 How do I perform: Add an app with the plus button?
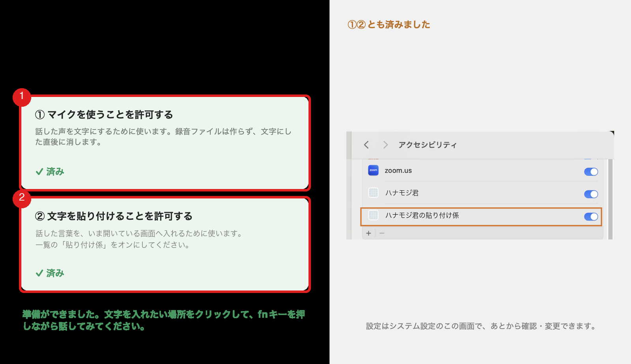[368, 233]
